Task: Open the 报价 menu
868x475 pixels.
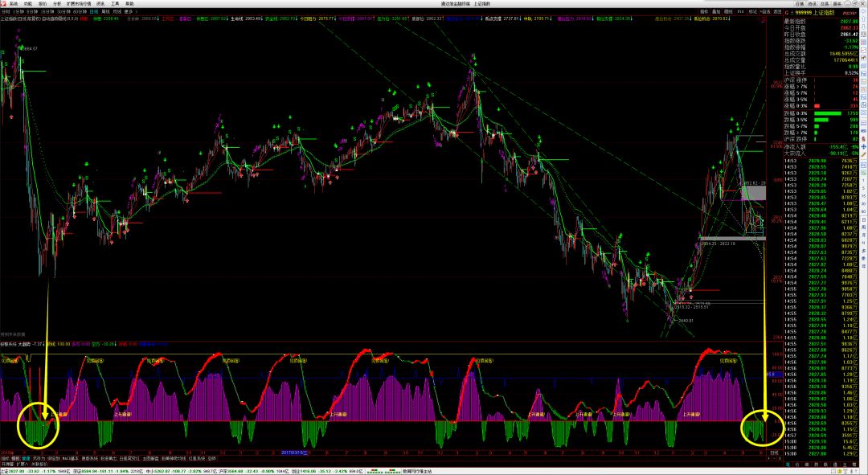Action: pos(43,3)
